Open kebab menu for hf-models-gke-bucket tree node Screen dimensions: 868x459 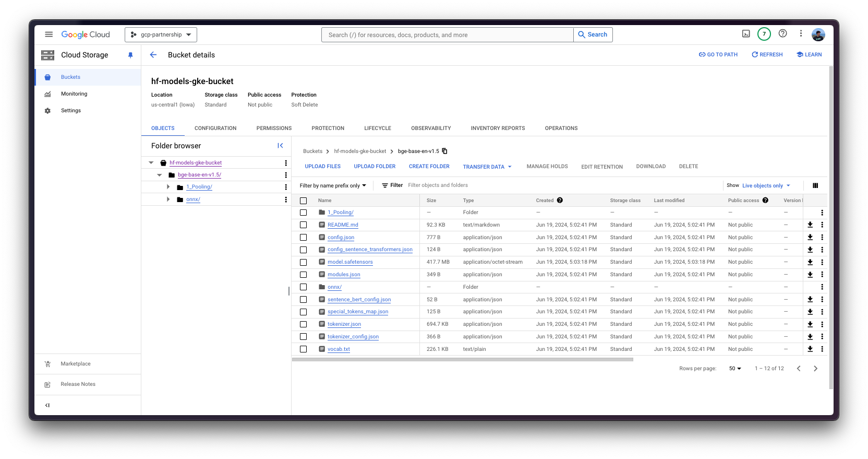coord(286,163)
